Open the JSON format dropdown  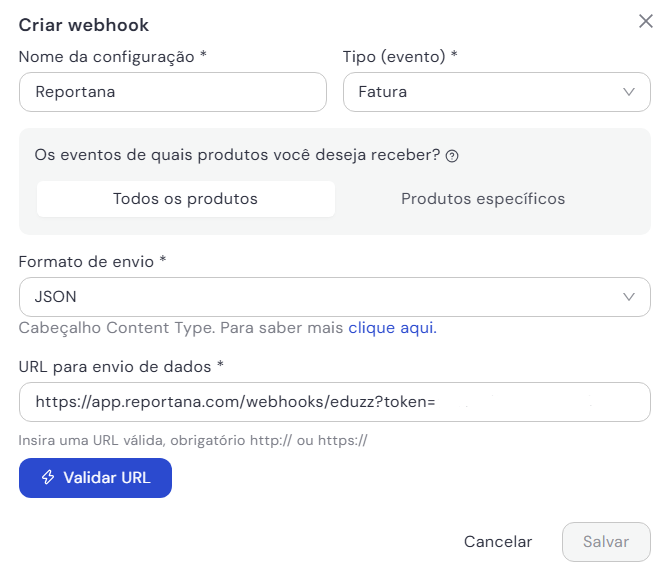[x=335, y=297]
